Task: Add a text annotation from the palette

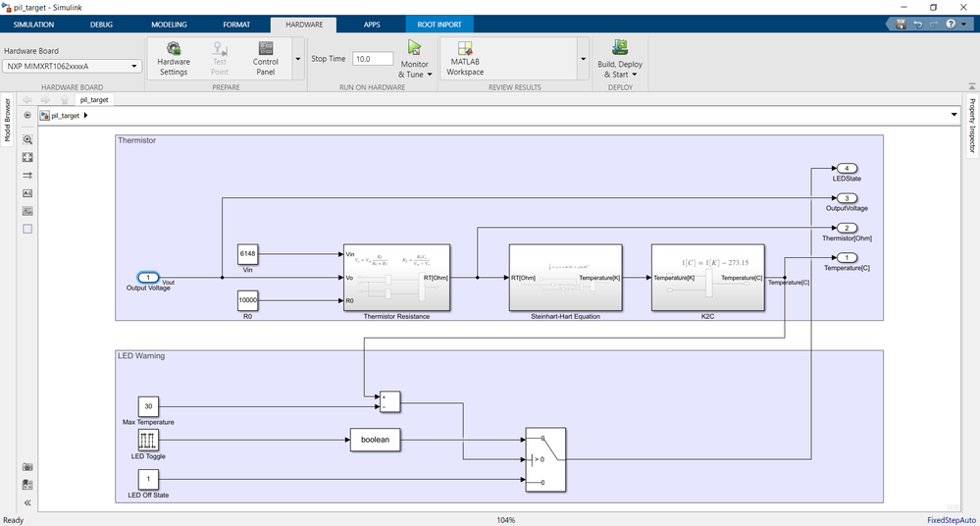Action: pos(27,193)
